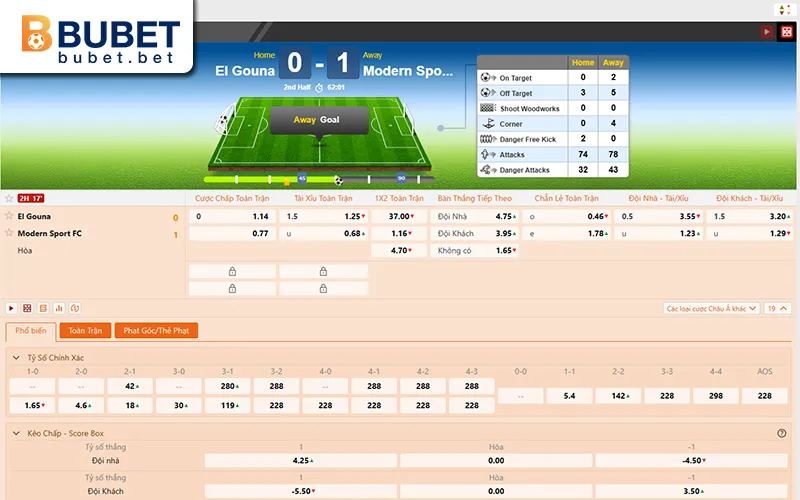The image size is (800, 500).
Task: Collapse the 19 markets counter
Action: point(778,309)
